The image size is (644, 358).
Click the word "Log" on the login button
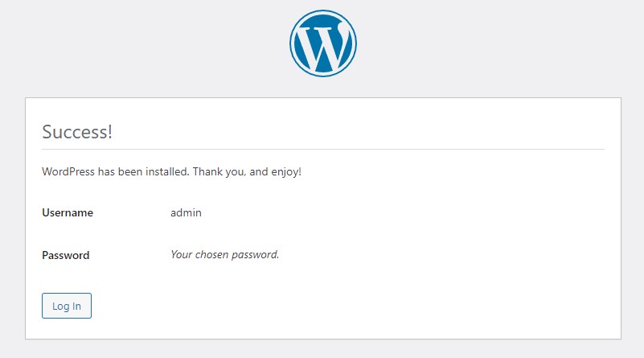(x=61, y=307)
